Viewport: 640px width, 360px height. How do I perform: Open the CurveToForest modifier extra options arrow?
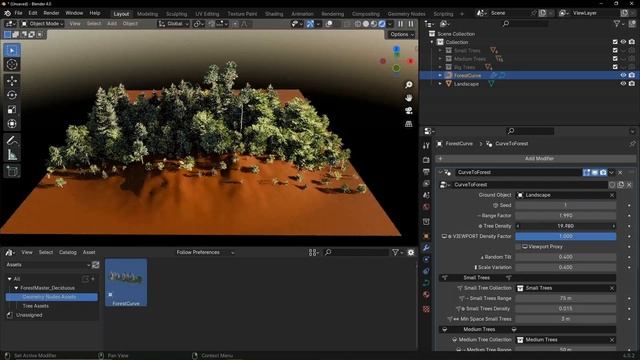[x=611, y=173]
